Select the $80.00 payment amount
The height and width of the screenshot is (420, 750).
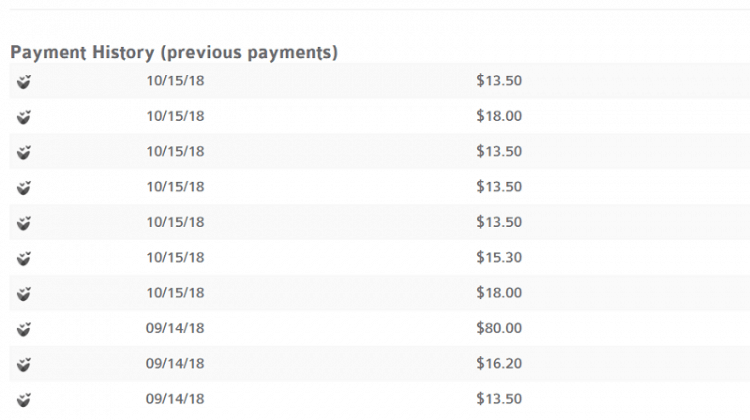click(499, 328)
